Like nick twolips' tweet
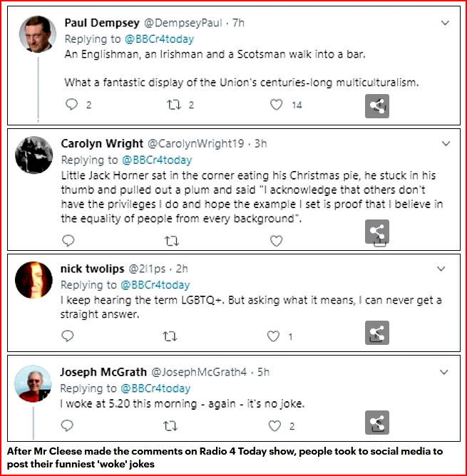 click(273, 336)
